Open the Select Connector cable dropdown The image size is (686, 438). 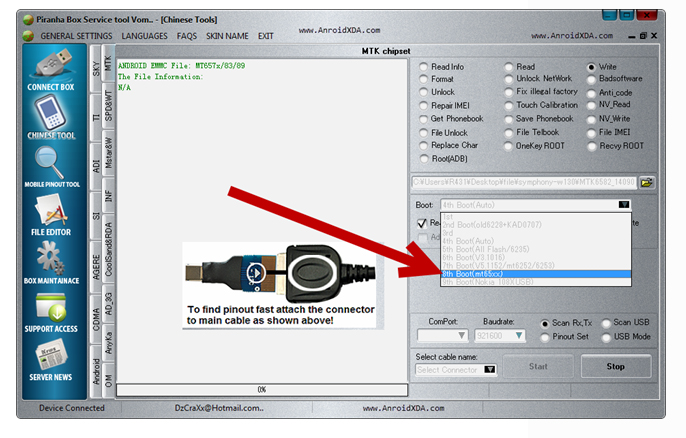pos(455,370)
